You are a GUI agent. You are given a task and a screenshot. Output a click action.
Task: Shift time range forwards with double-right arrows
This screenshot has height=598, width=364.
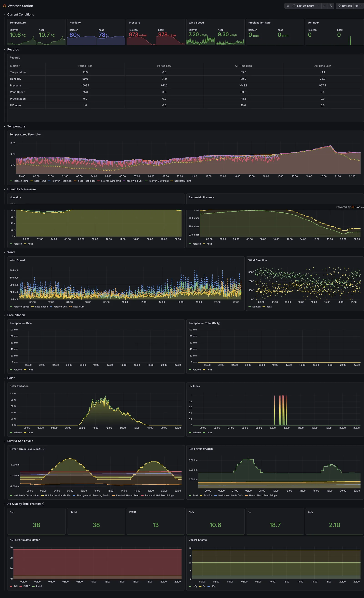click(x=324, y=6)
